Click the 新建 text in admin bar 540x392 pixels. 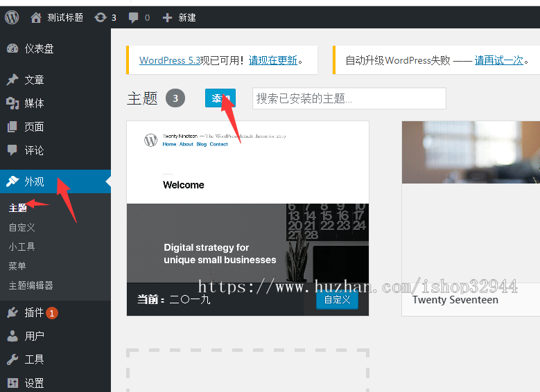[x=187, y=17]
